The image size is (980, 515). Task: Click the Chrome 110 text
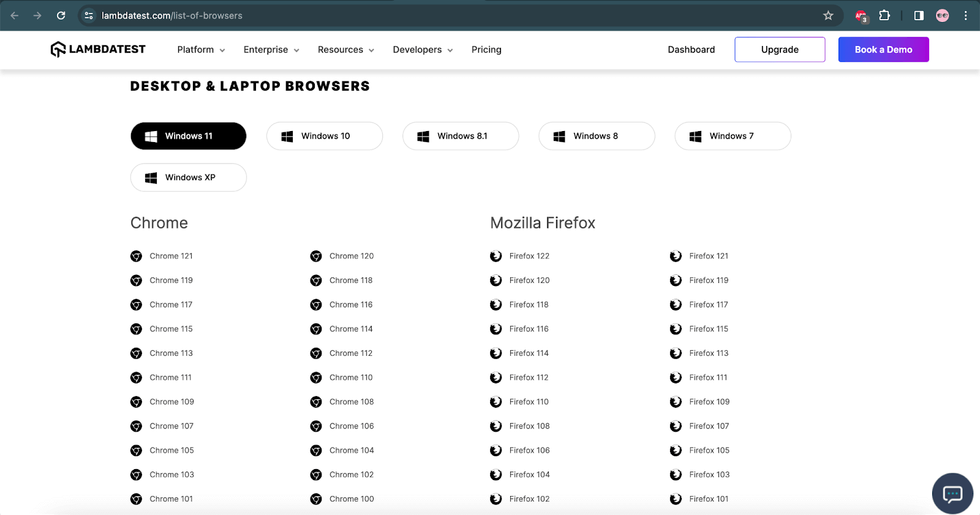pyautogui.click(x=351, y=378)
